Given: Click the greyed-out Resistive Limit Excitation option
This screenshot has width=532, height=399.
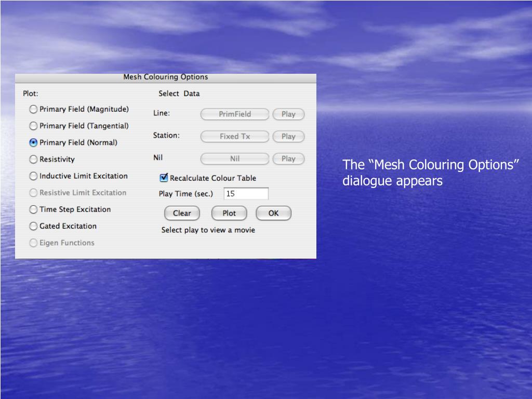Looking at the screenshot, I should tap(33, 193).
